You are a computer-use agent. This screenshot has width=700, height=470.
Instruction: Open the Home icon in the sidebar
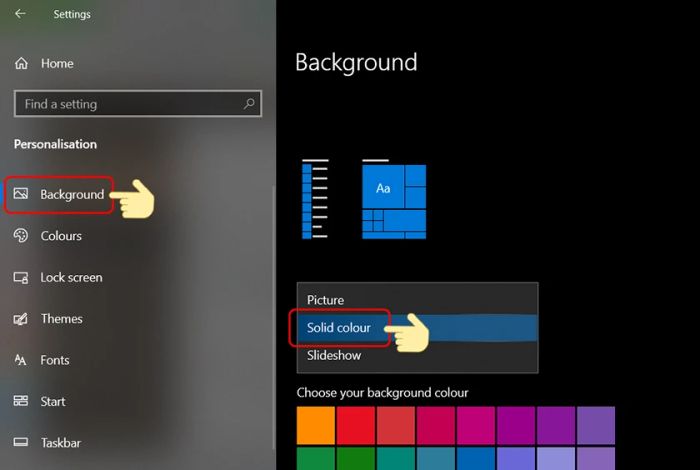pyautogui.click(x=21, y=63)
